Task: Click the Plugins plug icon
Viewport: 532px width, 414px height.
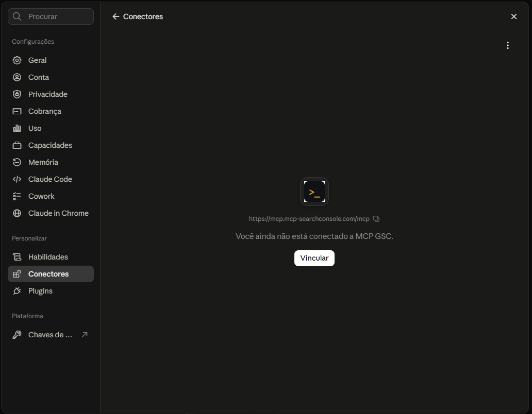Action: click(17, 291)
